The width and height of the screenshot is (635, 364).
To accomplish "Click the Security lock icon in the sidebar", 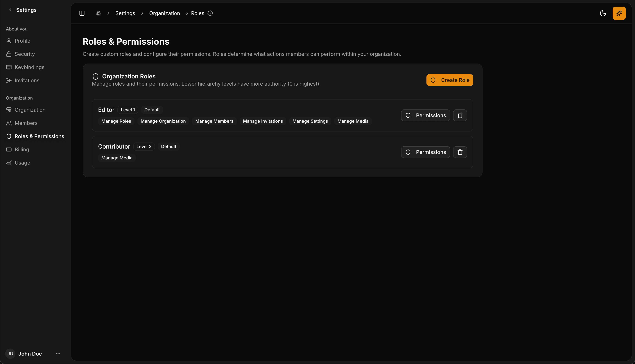I will click(x=9, y=54).
